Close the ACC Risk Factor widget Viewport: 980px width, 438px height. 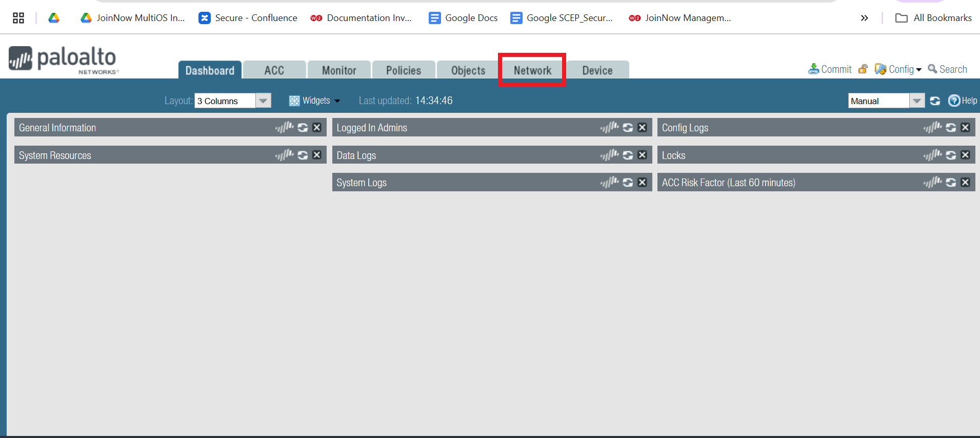[x=965, y=182]
